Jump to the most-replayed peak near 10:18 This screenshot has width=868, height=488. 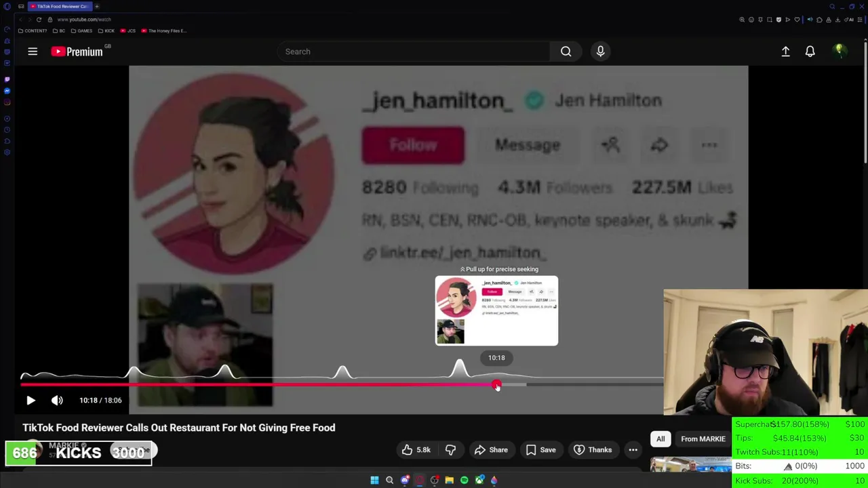point(460,369)
